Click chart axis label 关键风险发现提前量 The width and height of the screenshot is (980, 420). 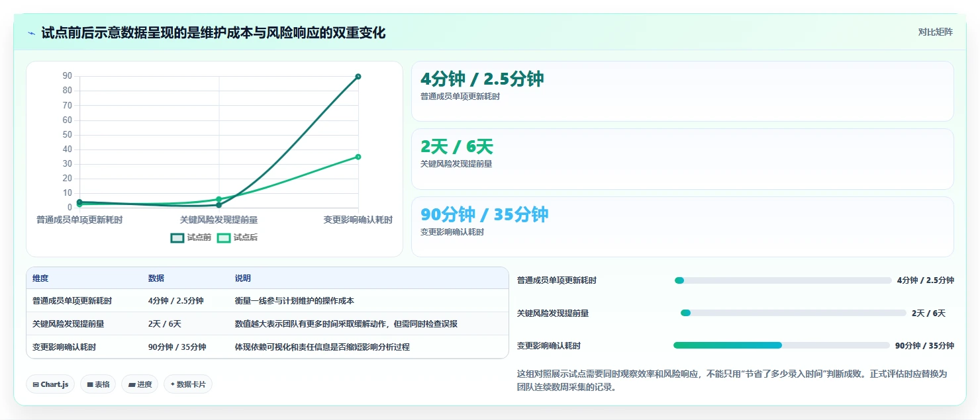tap(219, 220)
